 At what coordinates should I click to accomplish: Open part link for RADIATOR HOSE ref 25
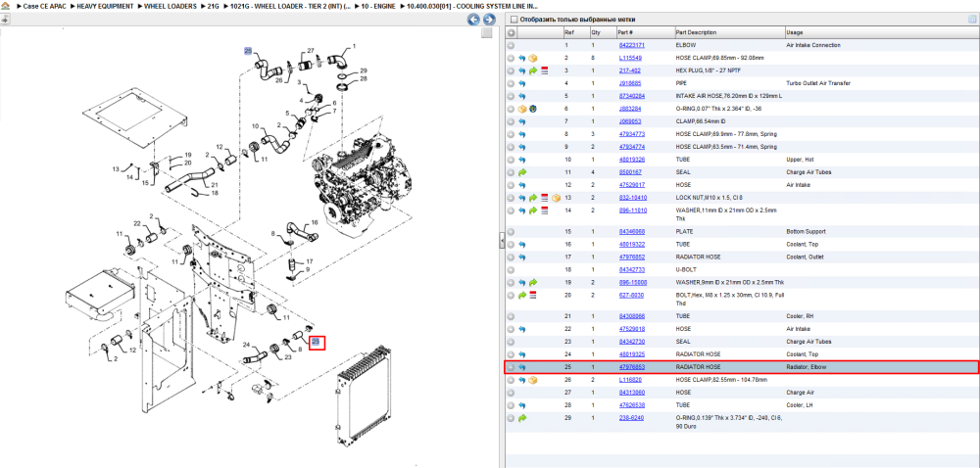632,367
